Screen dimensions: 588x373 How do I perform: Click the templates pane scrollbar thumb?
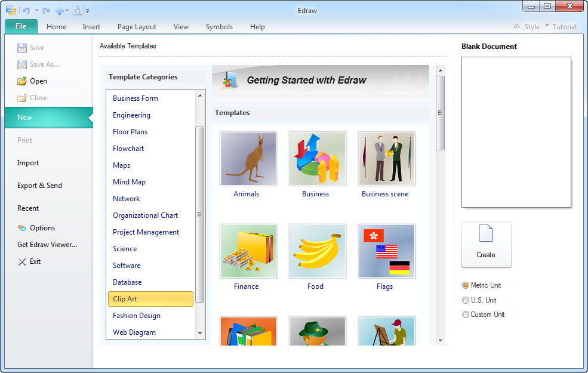coord(441,113)
